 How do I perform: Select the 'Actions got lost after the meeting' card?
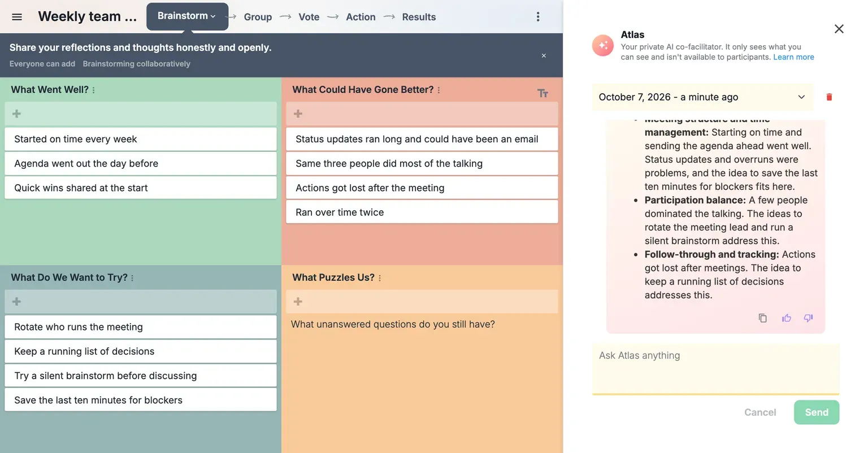coord(422,188)
